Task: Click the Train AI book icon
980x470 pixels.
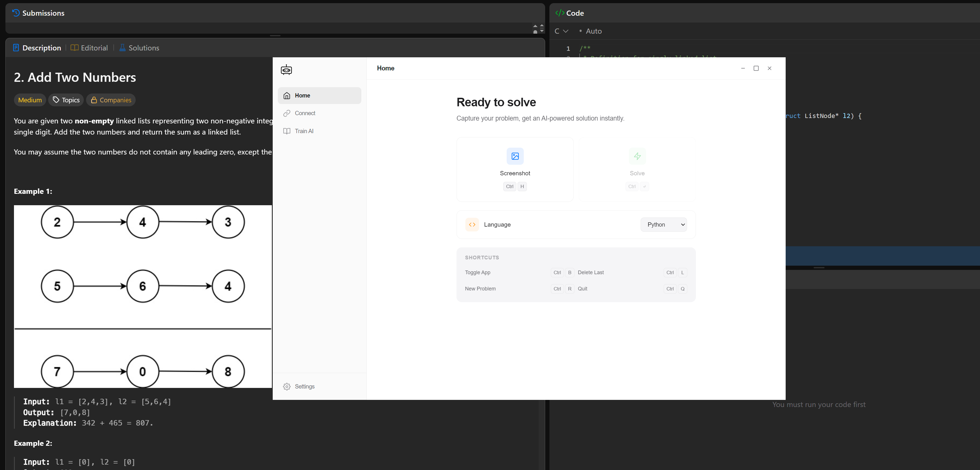Action: coord(286,131)
